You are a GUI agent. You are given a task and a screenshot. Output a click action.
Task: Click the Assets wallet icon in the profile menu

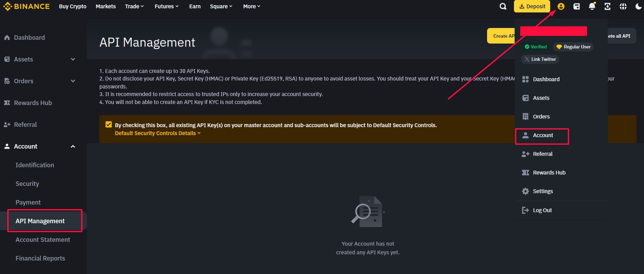point(525,98)
